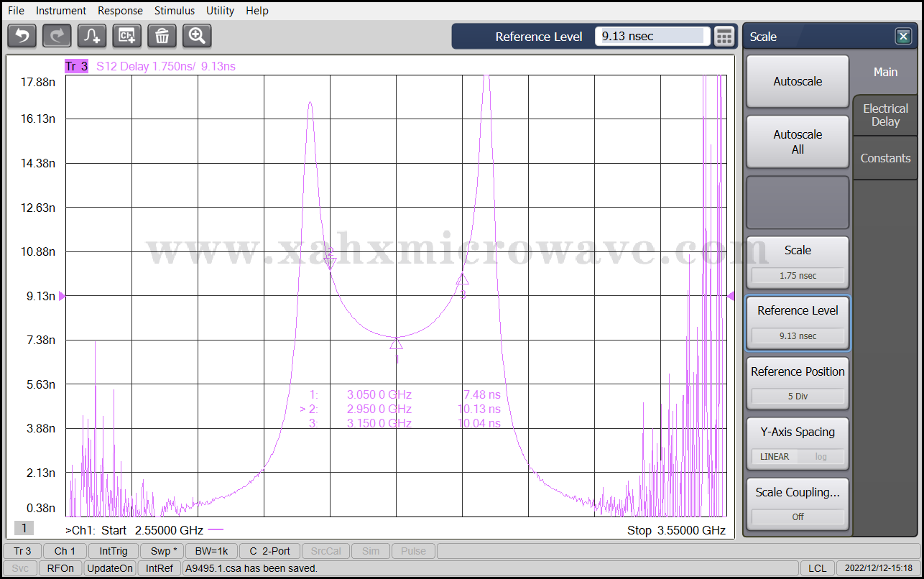Viewport: 924px width, 579px height.
Task: Click IntTrig status bar entry
Action: [114, 551]
